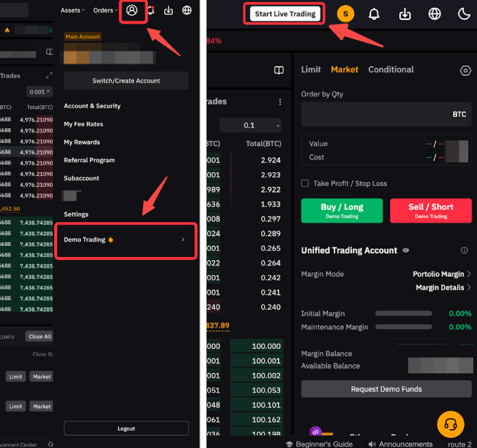Open the customer support headset chat icon
The image size is (477, 448).
point(451,425)
